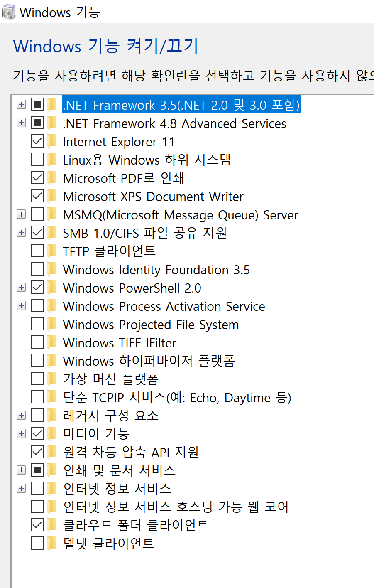
Task: Enable 가상 머신 플랫폼 checkbox
Action: 37,379
